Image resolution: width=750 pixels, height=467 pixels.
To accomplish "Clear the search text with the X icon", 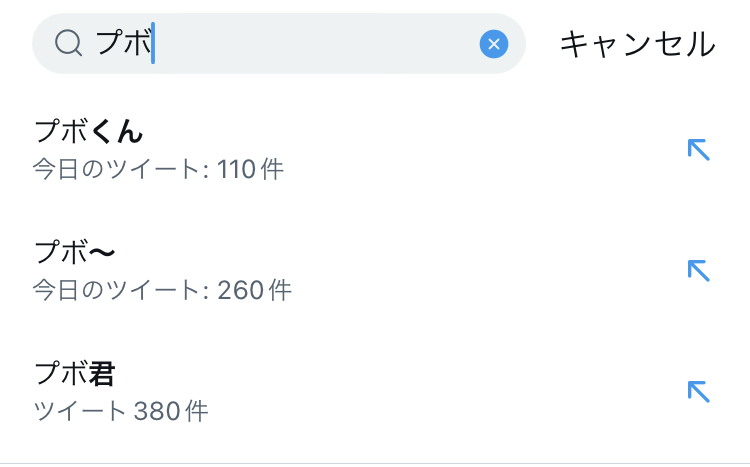I will pyautogui.click(x=494, y=44).
